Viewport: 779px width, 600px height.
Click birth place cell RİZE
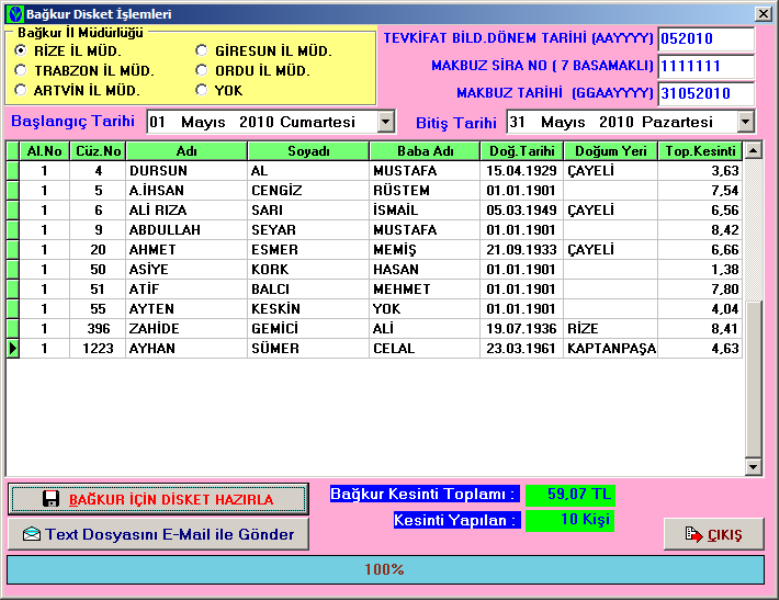coord(611,328)
